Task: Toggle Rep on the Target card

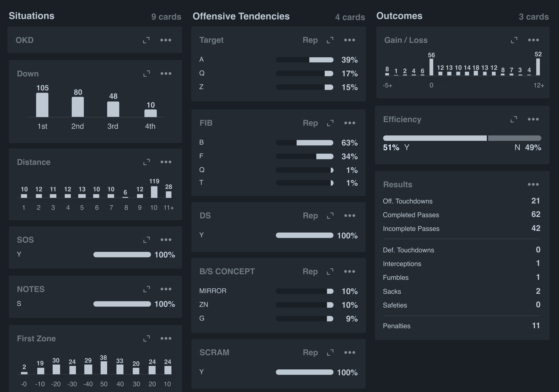Action: tap(310, 40)
